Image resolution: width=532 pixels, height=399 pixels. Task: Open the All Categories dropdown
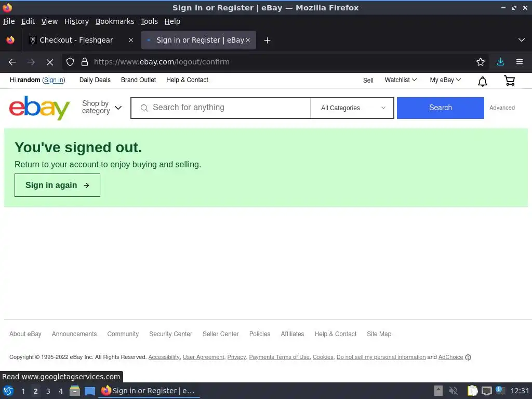click(x=352, y=108)
